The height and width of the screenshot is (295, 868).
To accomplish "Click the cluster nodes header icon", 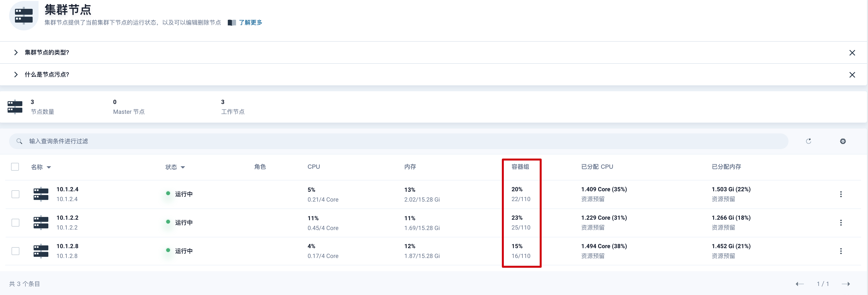I will point(24,16).
